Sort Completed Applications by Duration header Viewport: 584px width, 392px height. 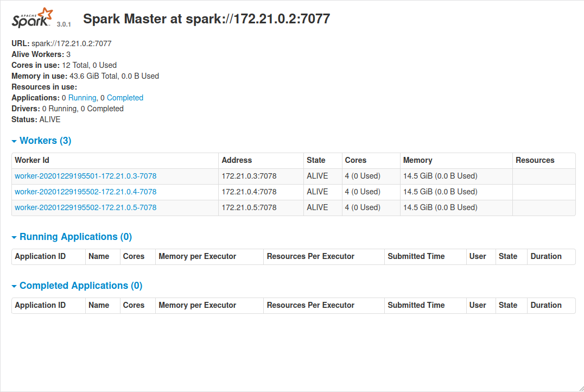click(546, 305)
